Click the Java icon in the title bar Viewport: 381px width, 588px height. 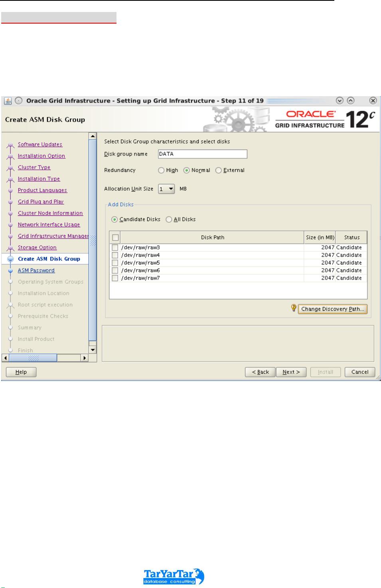tap(8, 101)
